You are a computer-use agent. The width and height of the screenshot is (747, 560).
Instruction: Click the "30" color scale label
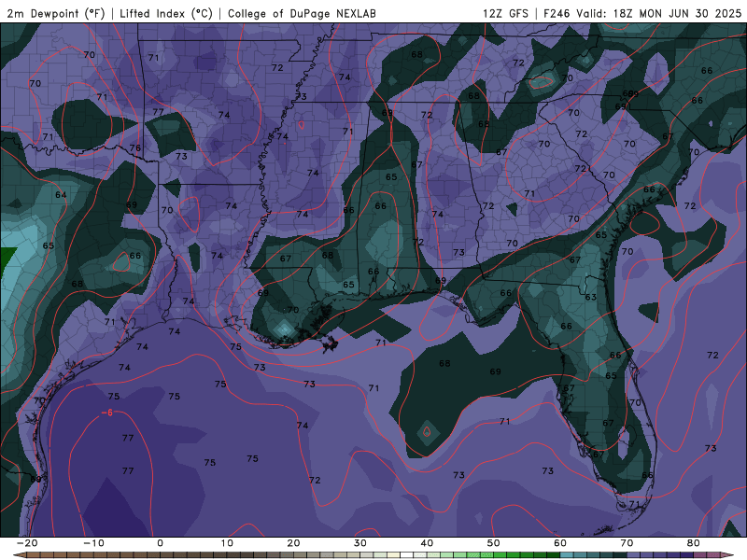click(360, 543)
